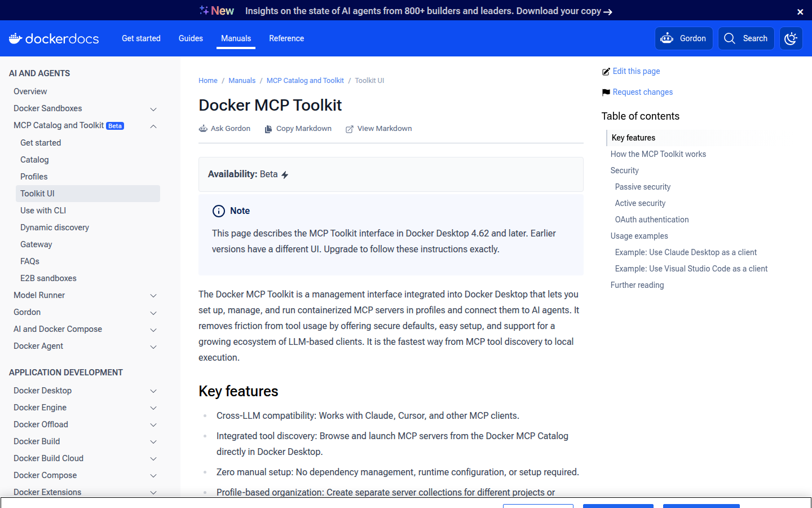Click the banner Download your copy text
This screenshot has width=812, height=508.
[558, 11]
